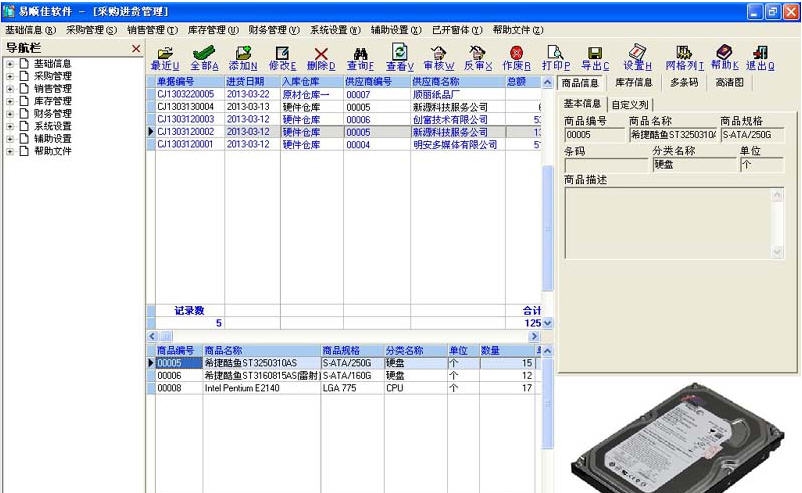
Task: Click the page icon beside 辅助设置 in the tree
Action: 24,139
